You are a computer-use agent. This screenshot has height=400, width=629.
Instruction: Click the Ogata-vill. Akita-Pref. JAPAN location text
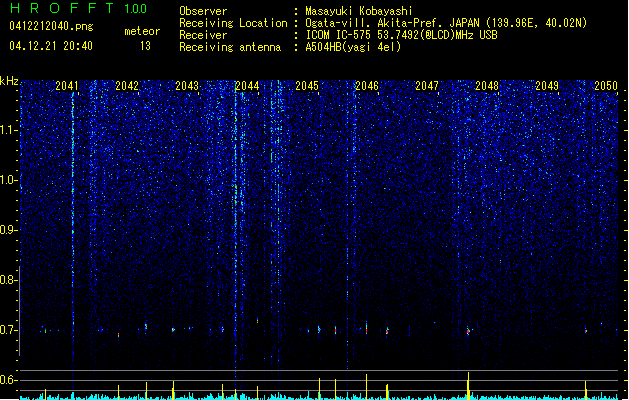click(x=446, y=23)
